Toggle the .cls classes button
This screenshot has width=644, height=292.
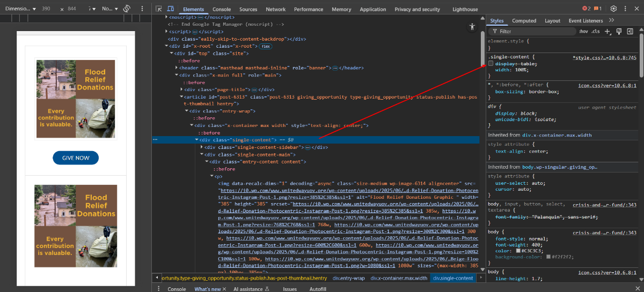click(x=595, y=32)
